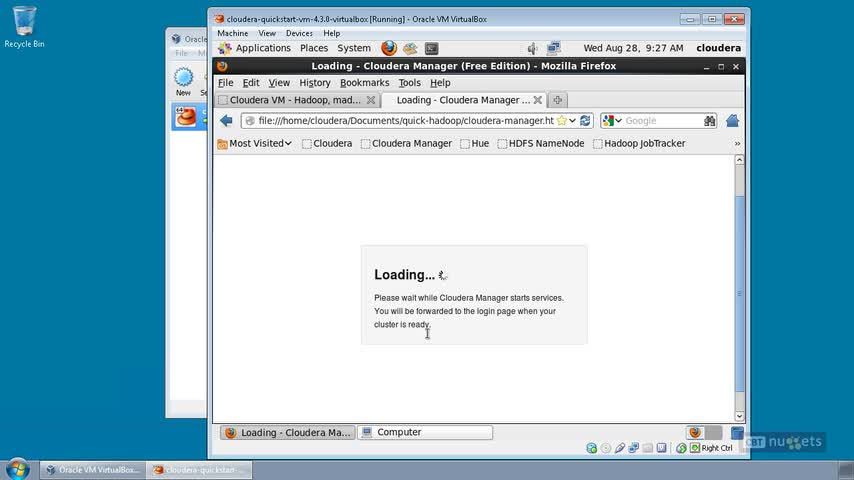Close the Loading - Cloudera Manager tab
This screenshot has width=854, height=480.
point(538,100)
